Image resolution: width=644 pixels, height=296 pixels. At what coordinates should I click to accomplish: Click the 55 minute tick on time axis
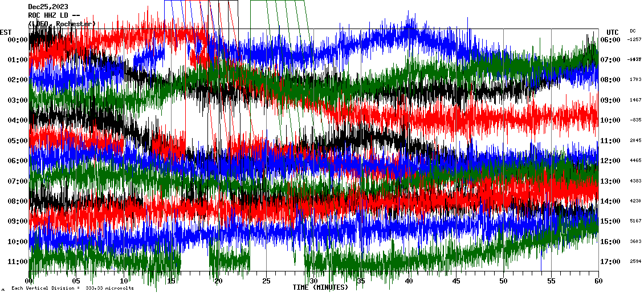coord(551,281)
